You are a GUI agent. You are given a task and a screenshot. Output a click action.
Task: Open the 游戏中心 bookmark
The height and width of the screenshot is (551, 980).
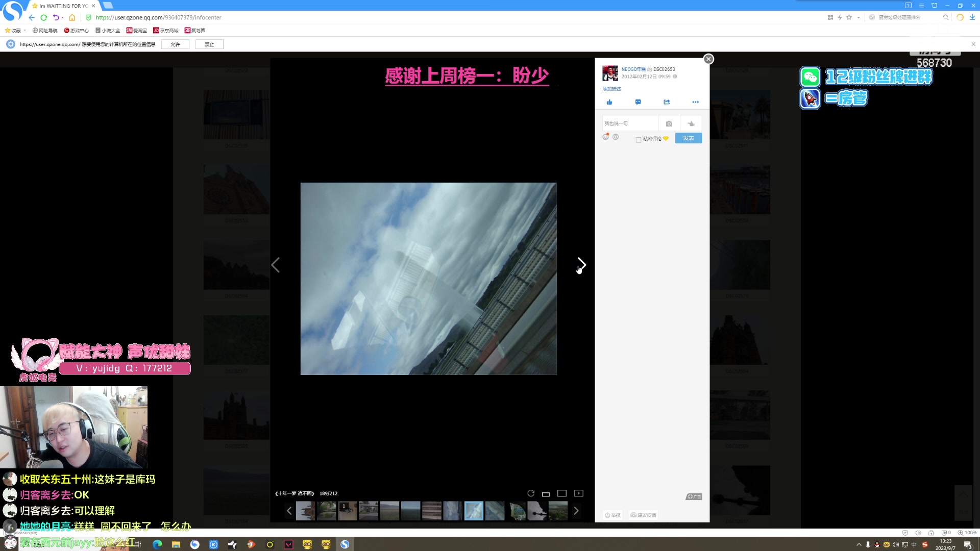coord(76,31)
